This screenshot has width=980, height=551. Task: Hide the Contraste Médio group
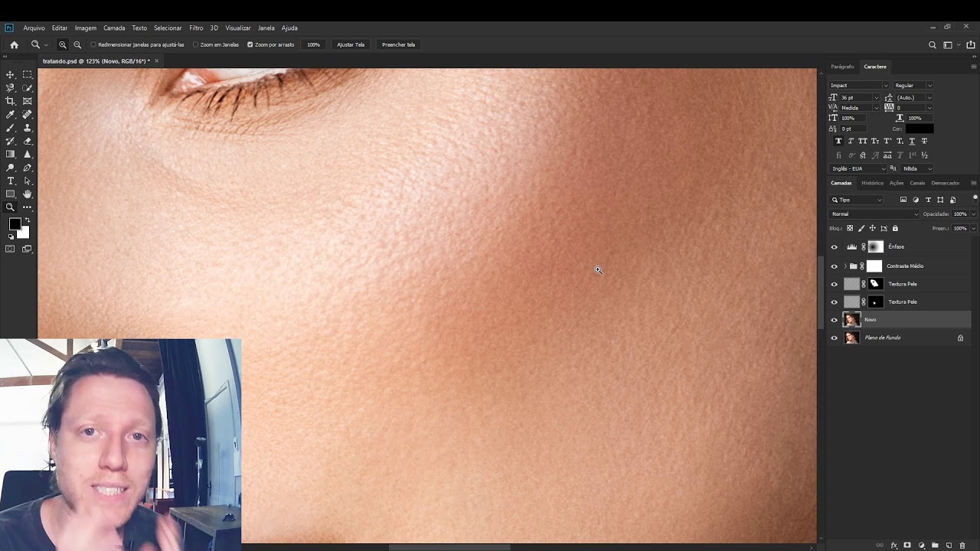tap(835, 266)
